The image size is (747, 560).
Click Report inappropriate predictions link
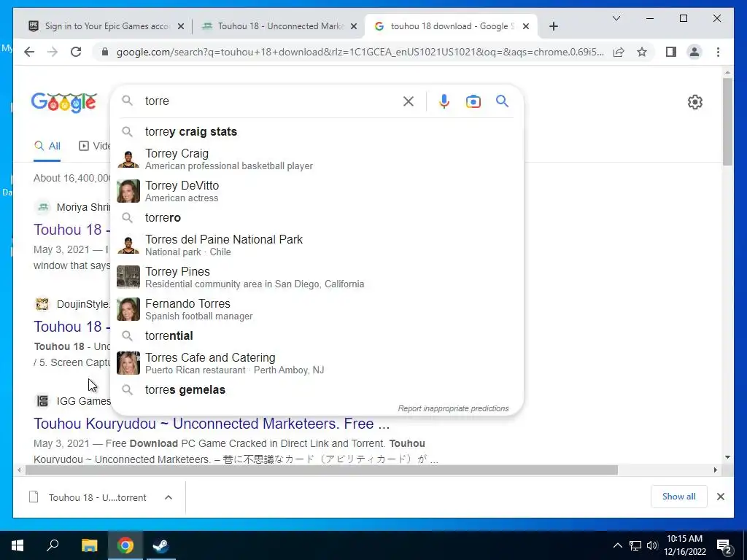pos(453,408)
